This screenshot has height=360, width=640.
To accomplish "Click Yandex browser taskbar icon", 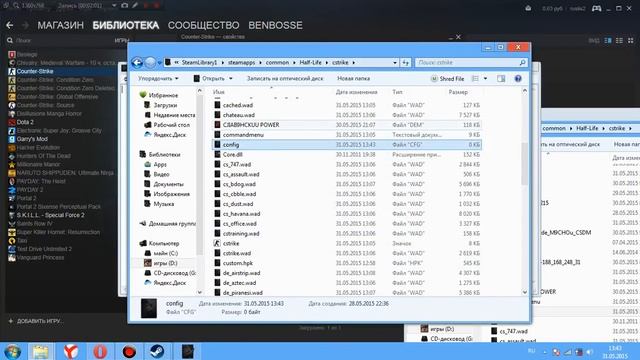I will pos(71,351).
